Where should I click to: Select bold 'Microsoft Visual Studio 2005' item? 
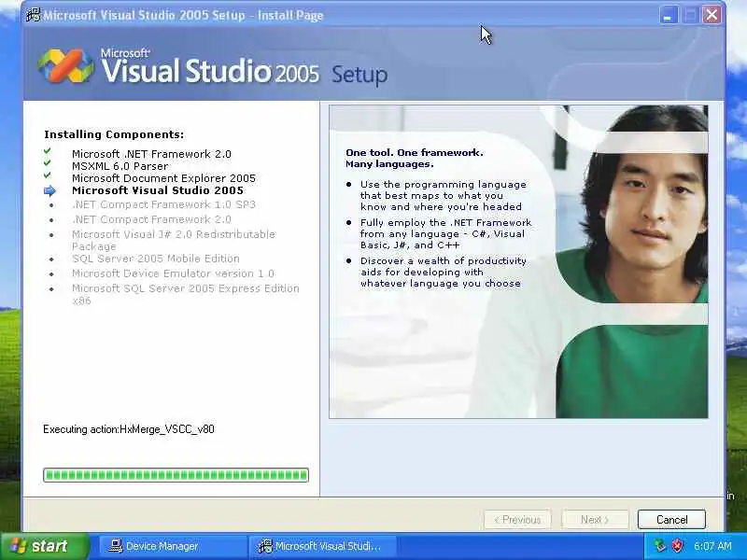point(158,190)
